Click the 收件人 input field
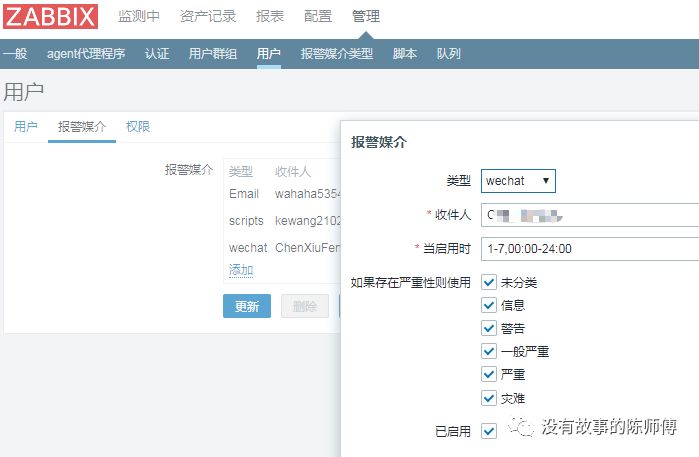 pos(588,215)
